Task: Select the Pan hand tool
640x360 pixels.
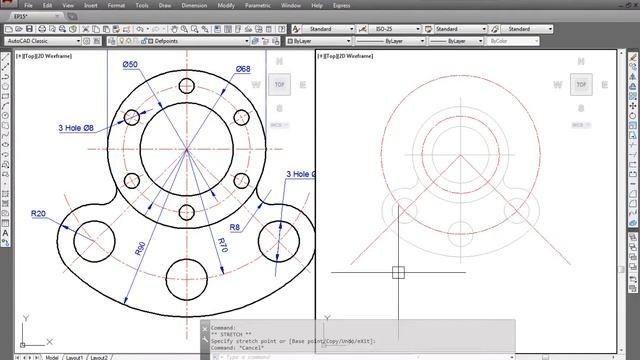Action: tap(174, 29)
